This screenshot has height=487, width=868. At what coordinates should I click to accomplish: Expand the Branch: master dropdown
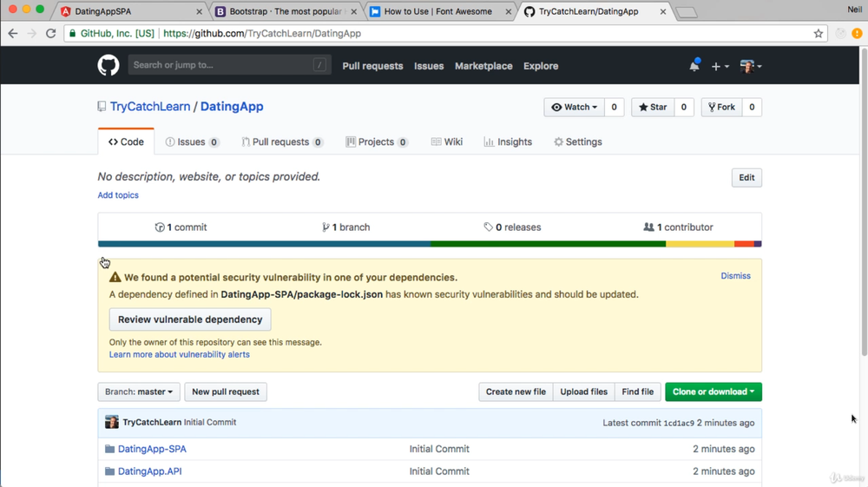pyautogui.click(x=139, y=392)
